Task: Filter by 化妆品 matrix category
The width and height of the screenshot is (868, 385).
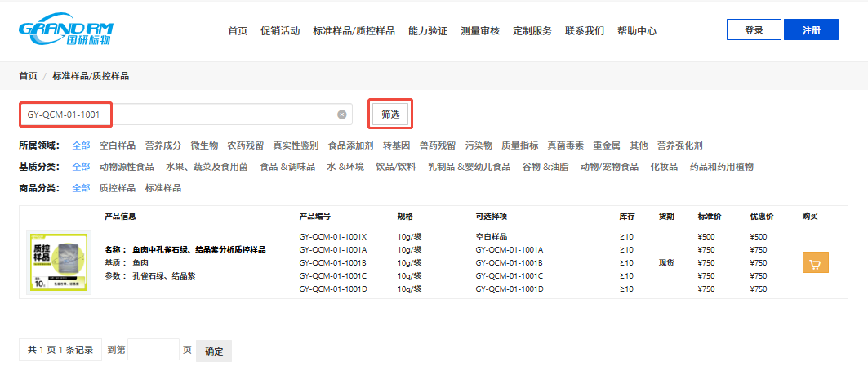Action: (664, 167)
